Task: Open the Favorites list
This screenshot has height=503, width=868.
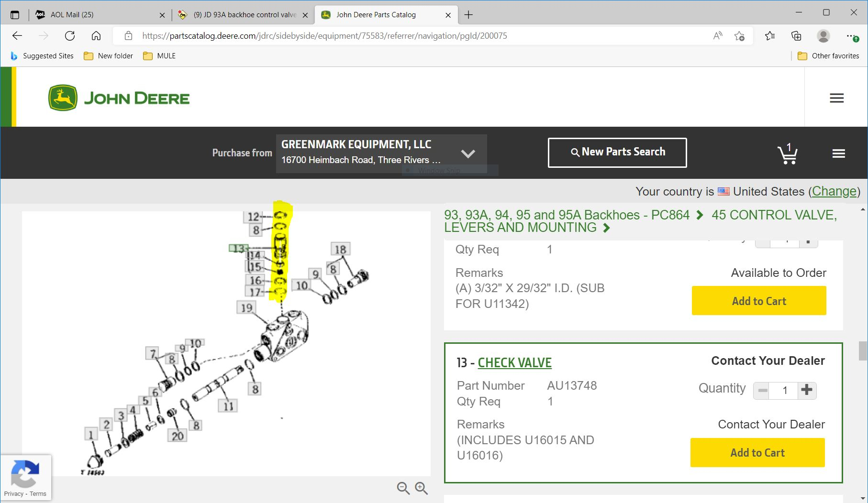Action: (x=770, y=36)
